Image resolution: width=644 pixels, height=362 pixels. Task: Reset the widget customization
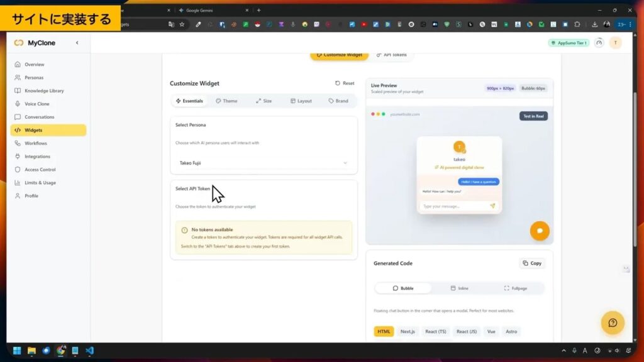344,83
